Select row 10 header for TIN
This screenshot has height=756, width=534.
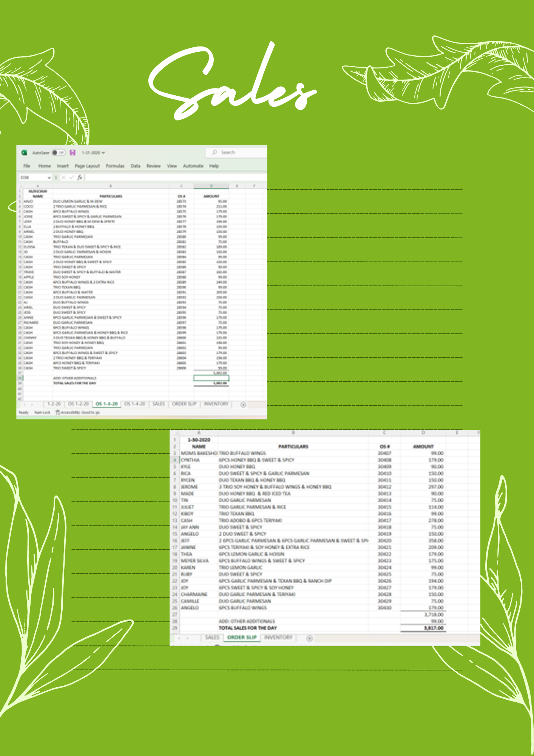point(175,500)
